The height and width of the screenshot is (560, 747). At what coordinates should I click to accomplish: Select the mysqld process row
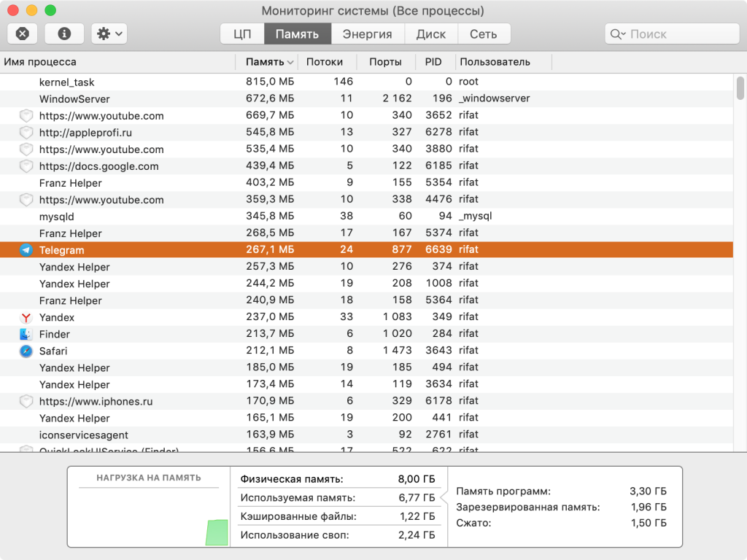pyautogui.click(x=366, y=216)
